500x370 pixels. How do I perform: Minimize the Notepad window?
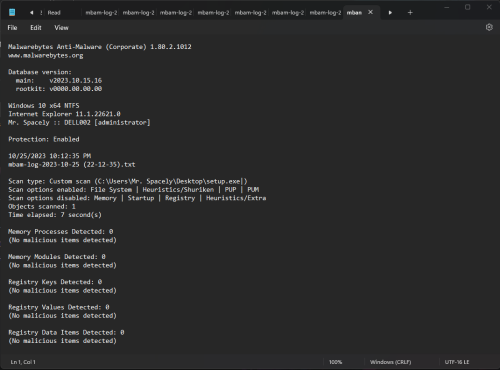447,7
